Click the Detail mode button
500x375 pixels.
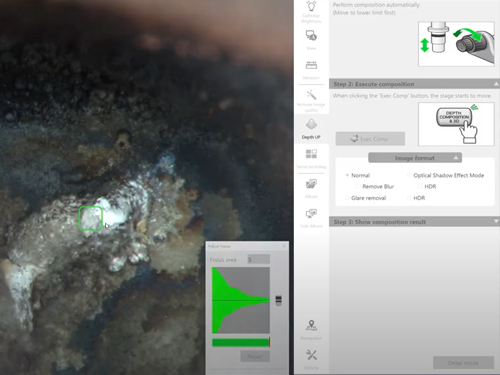[463, 363]
